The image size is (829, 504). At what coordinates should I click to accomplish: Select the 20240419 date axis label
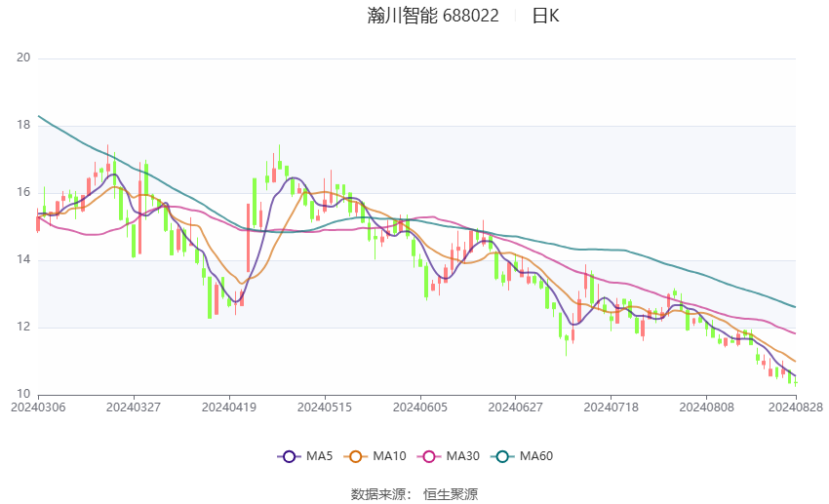click(x=229, y=407)
